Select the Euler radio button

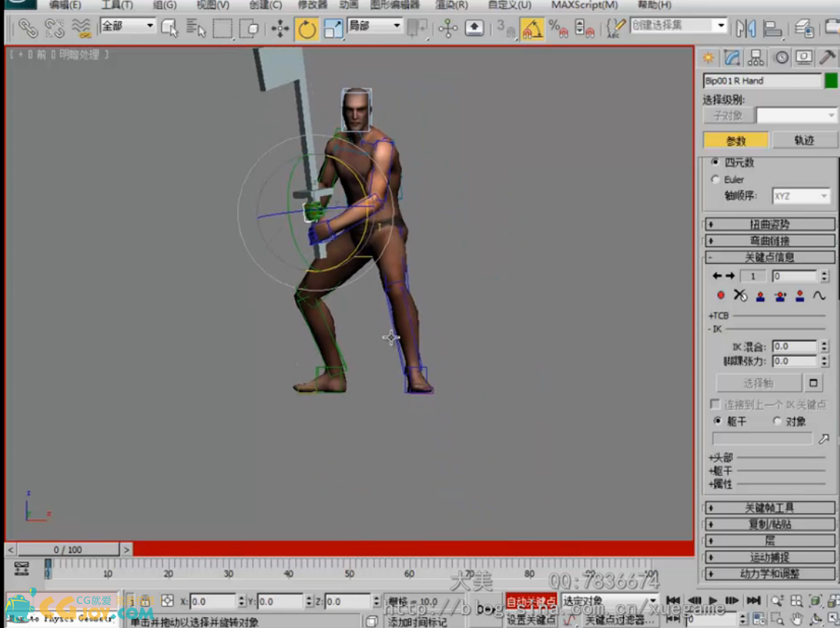pyautogui.click(x=715, y=179)
